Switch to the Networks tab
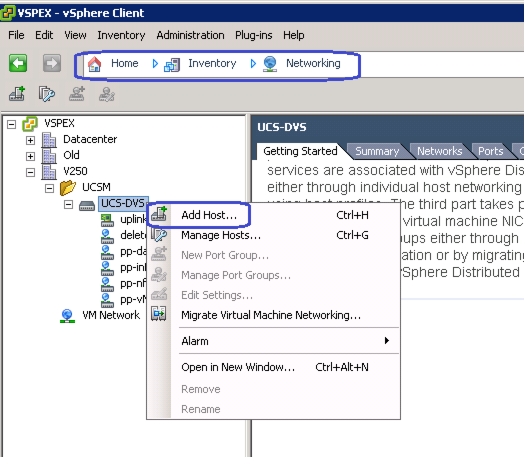The width and height of the screenshot is (525, 469). coord(440,151)
